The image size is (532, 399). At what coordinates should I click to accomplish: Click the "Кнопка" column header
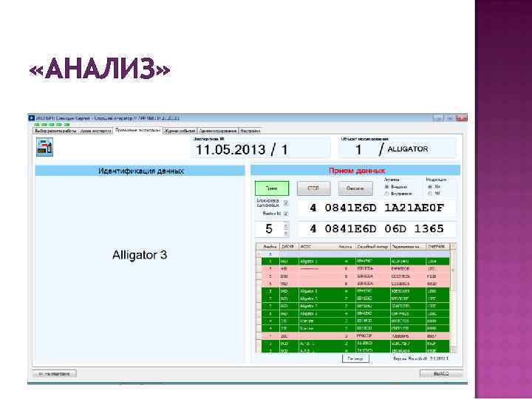point(345,247)
